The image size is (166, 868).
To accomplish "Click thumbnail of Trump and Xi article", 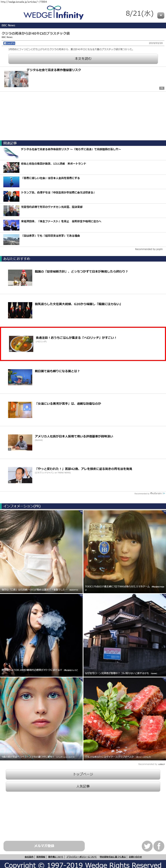I will [11, 197].
